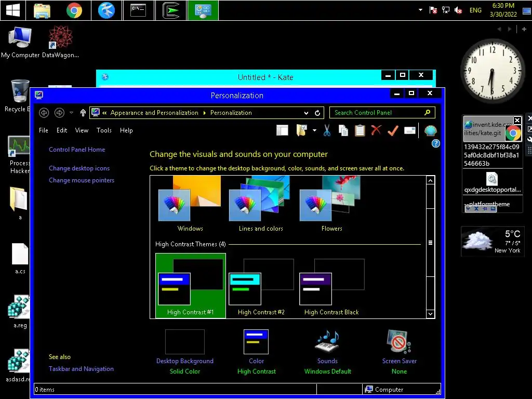This screenshot has height=399, width=532.
Task: Click the scissors Cut icon in toolbar
Action: tap(327, 130)
